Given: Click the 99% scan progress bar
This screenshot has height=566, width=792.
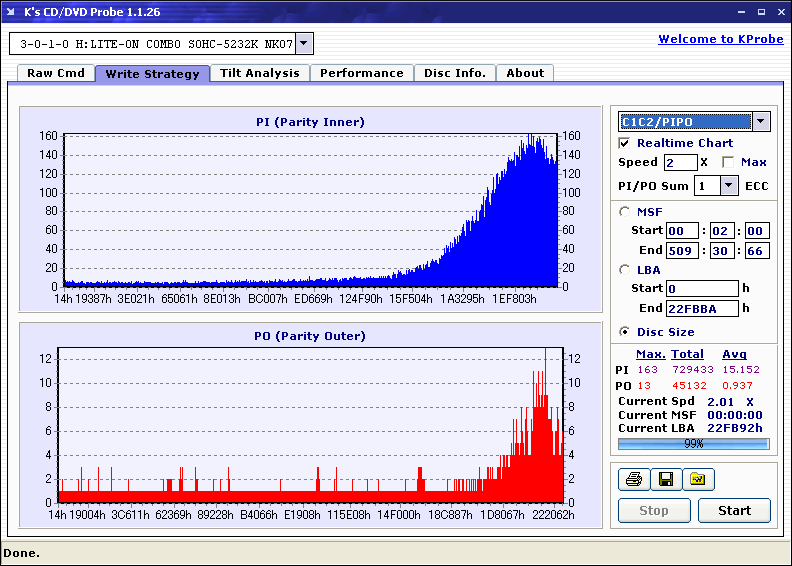Looking at the screenshot, I should pyautogui.click(x=694, y=444).
